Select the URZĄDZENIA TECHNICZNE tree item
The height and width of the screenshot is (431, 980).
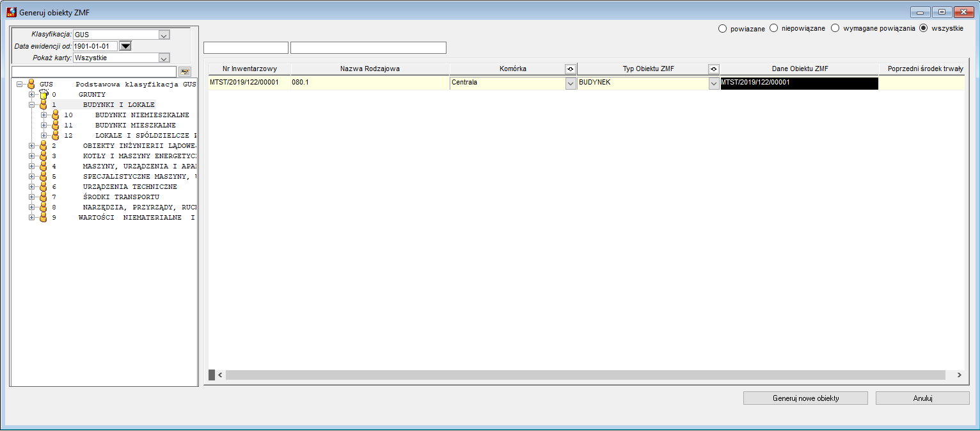tap(130, 186)
